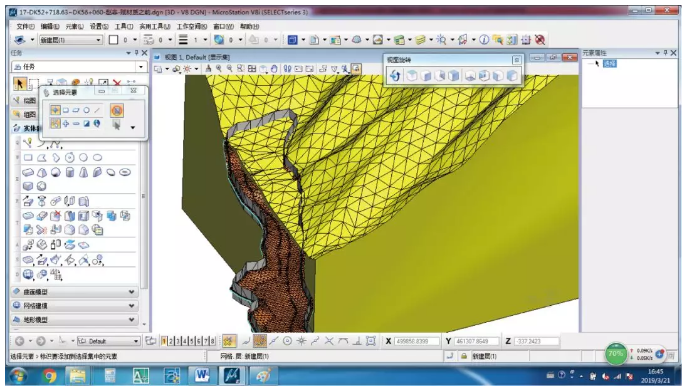
Task: Click the active color white swatch
Action: coord(113,40)
